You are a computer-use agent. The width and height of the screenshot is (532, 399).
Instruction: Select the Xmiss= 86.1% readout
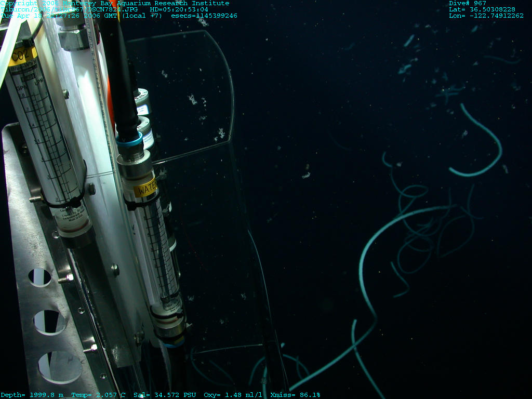[x=295, y=395]
